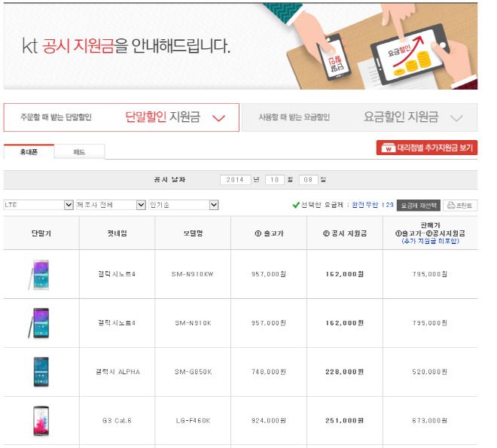Click the day field showing 08
Image resolution: width=497 pixels, height=448 pixels.
pyautogui.click(x=309, y=180)
